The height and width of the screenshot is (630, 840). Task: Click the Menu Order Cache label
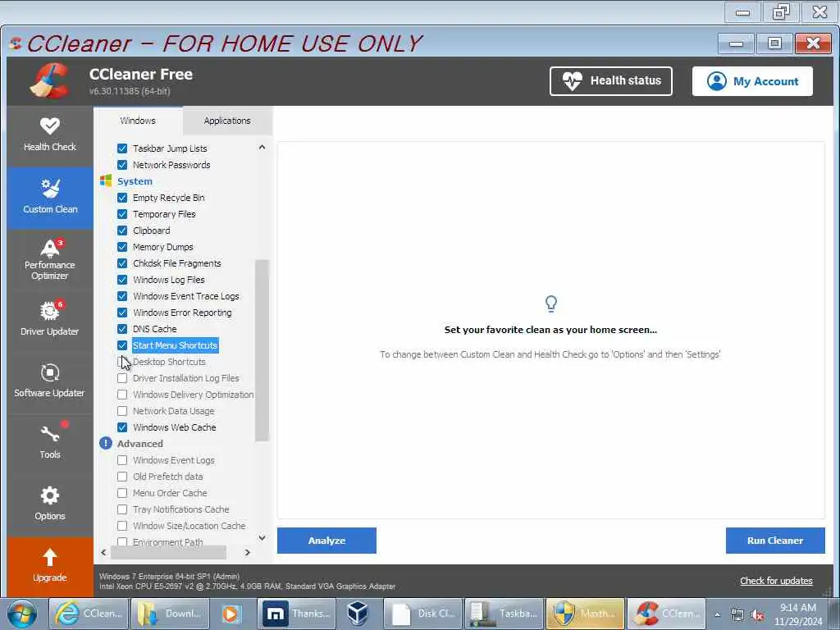click(x=170, y=493)
